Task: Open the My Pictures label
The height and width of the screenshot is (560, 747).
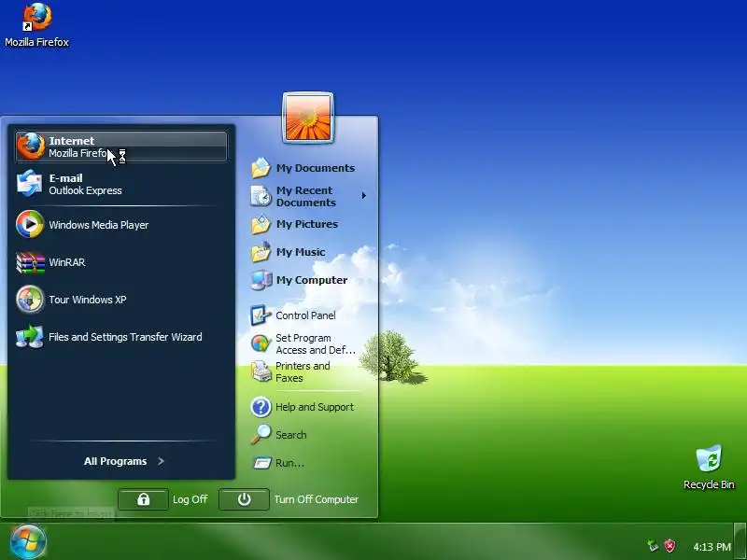Action: pyautogui.click(x=307, y=224)
